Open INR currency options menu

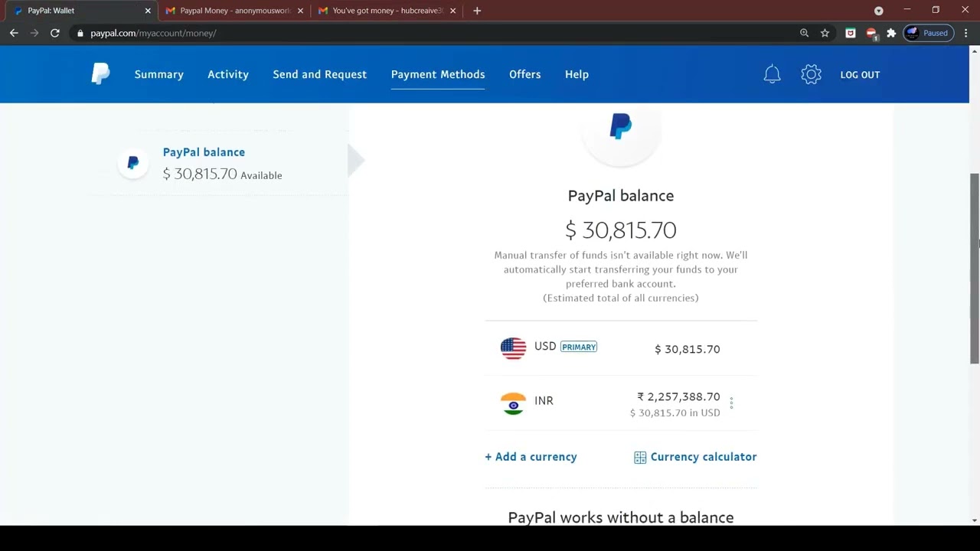tap(731, 403)
